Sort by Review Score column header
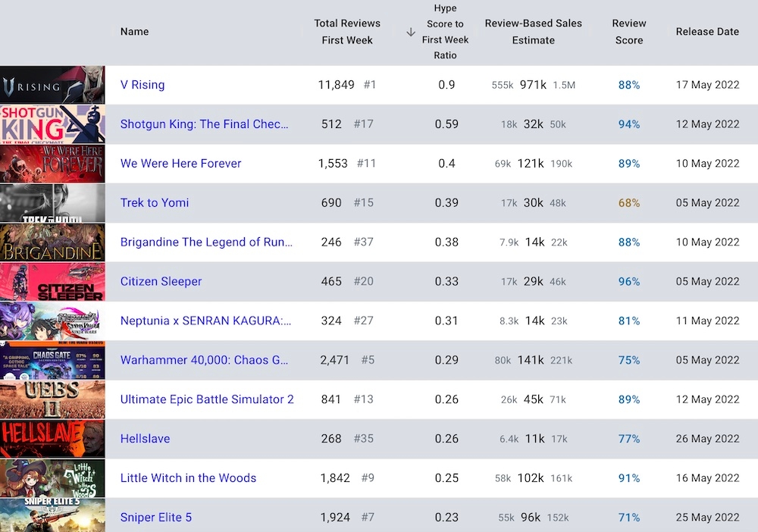Viewport: 758px width, 532px height. point(629,32)
